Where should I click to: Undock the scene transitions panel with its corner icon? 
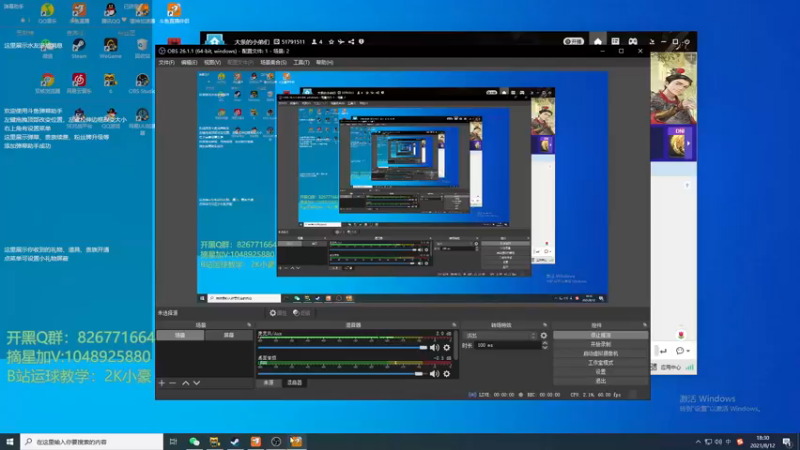tap(545, 325)
